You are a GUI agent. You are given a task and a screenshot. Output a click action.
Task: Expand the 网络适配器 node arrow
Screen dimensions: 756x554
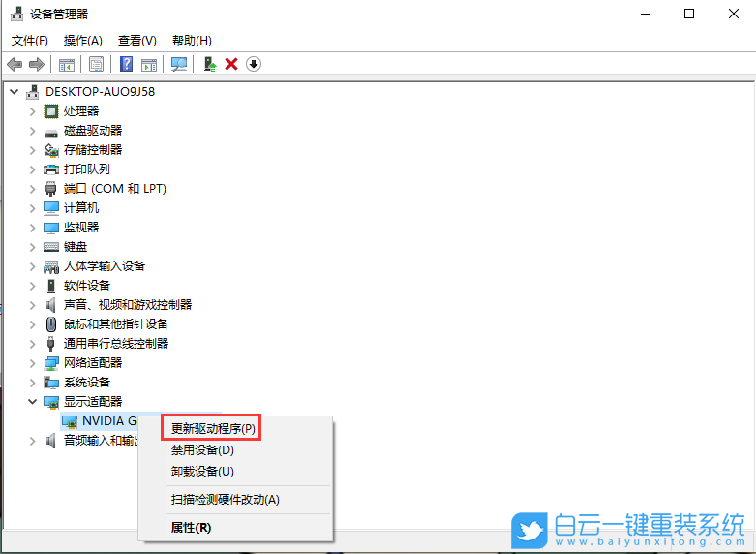[32, 363]
